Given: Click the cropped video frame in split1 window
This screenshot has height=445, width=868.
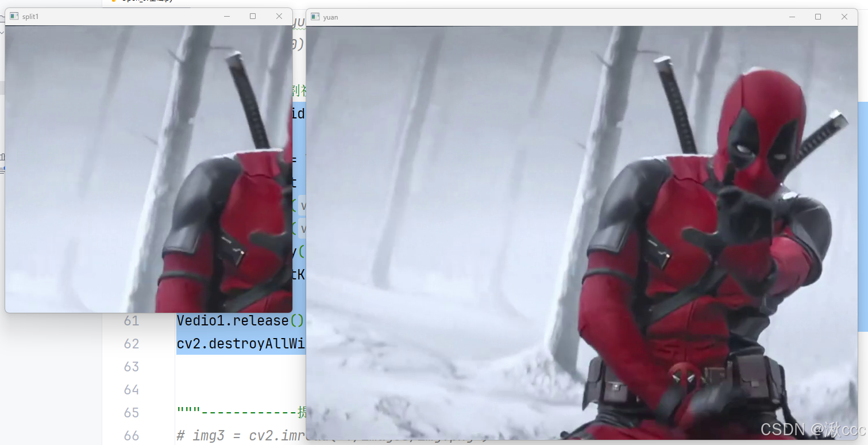Looking at the screenshot, I should 149,169.
